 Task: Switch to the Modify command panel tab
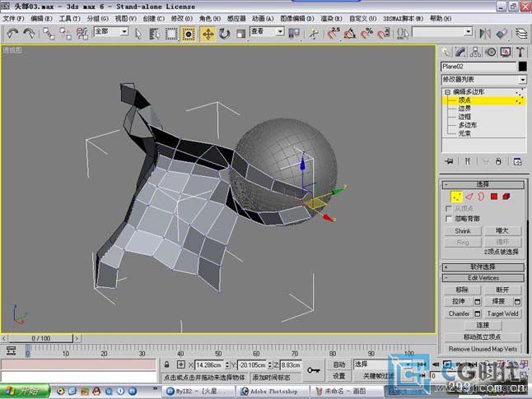point(460,52)
